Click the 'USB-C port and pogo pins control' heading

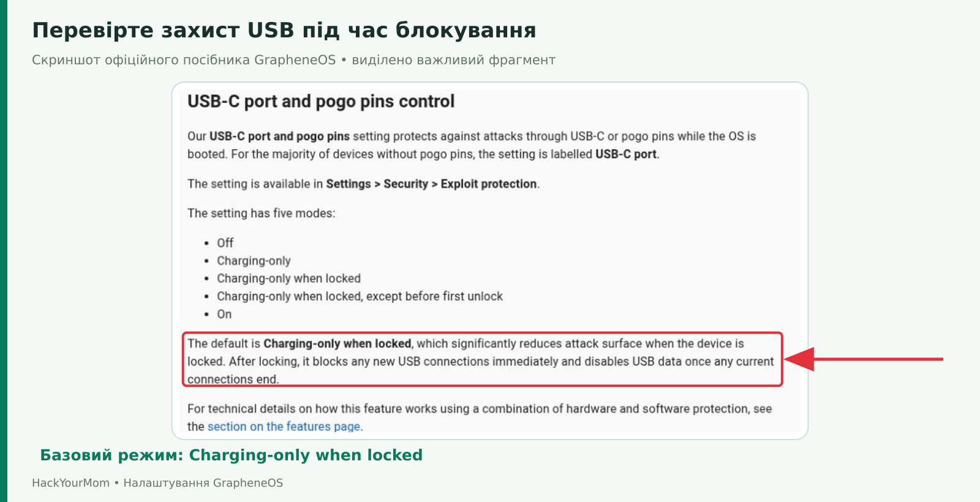click(x=321, y=102)
